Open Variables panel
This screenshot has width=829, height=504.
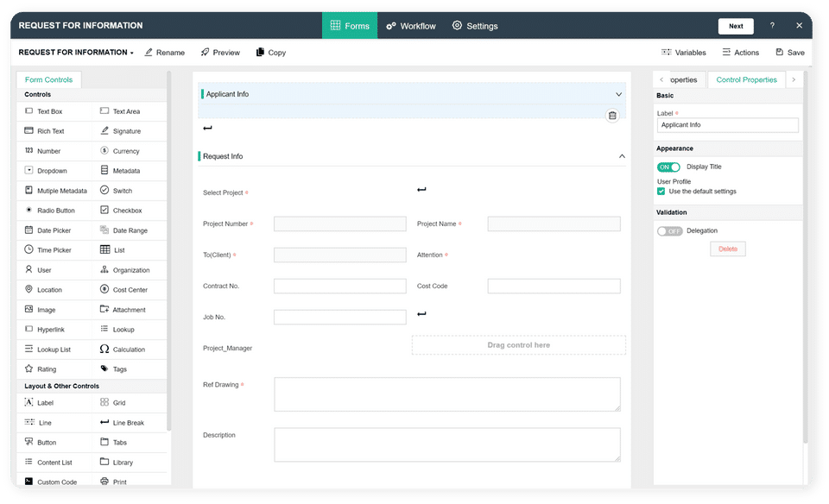pyautogui.click(x=684, y=53)
